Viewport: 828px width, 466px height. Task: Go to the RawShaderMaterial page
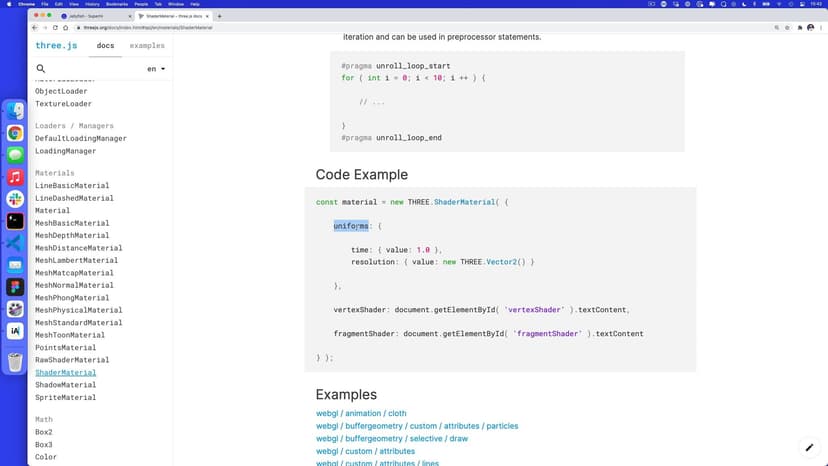point(71,360)
